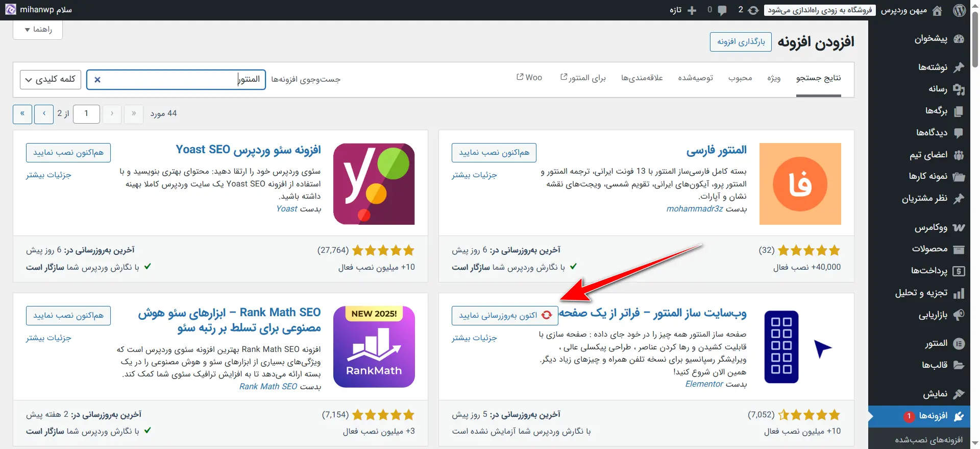The image size is (980, 449).
Task: Open the mihanwp user avatar icon
Action: coord(10,10)
